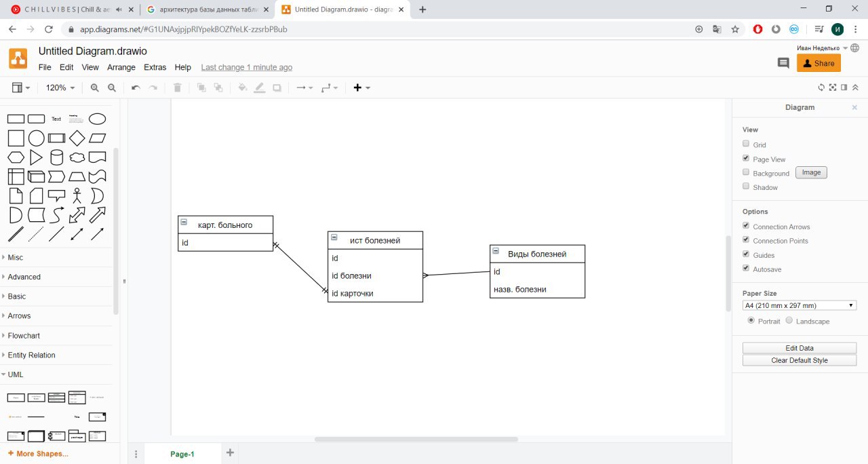
Task: Toggle the Page View checkbox
Action: (746, 158)
